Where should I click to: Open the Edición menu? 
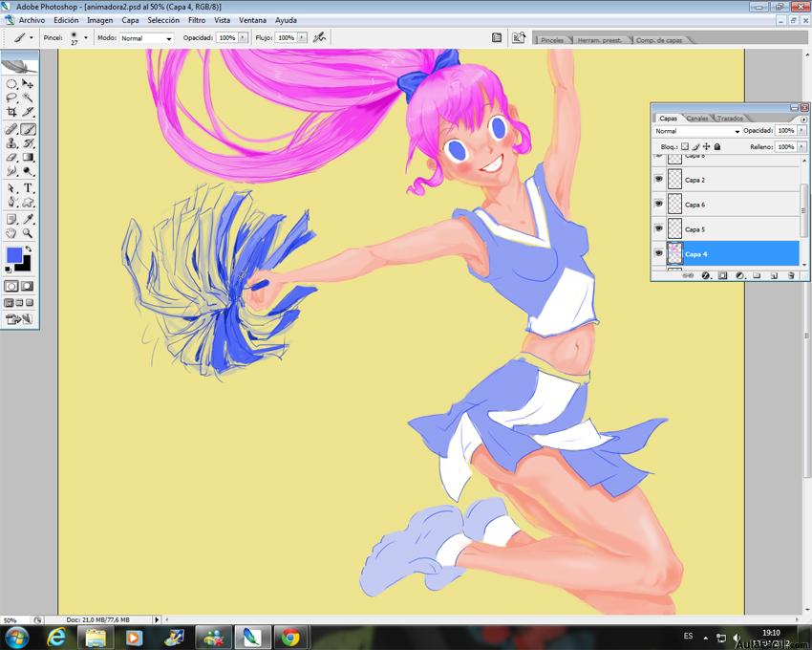click(x=66, y=20)
